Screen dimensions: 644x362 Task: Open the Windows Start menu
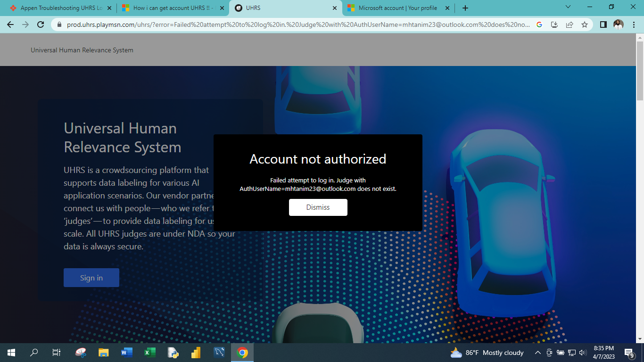coord(11,353)
